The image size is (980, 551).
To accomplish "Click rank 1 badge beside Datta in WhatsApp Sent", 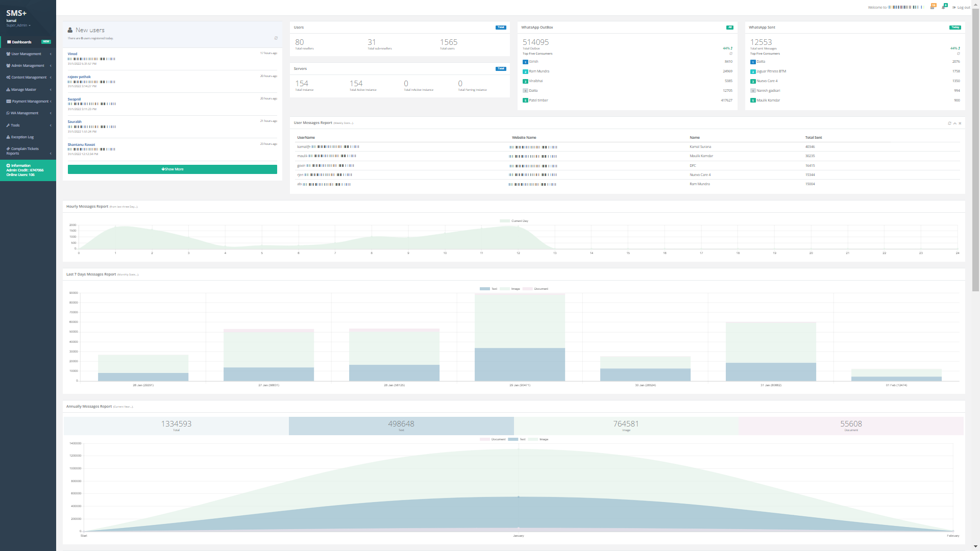I will pyautogui.click(x=753, y=62).
